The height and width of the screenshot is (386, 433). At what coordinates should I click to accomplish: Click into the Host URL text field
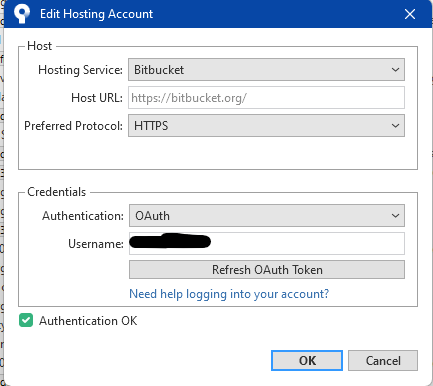[x=266, y=98]
